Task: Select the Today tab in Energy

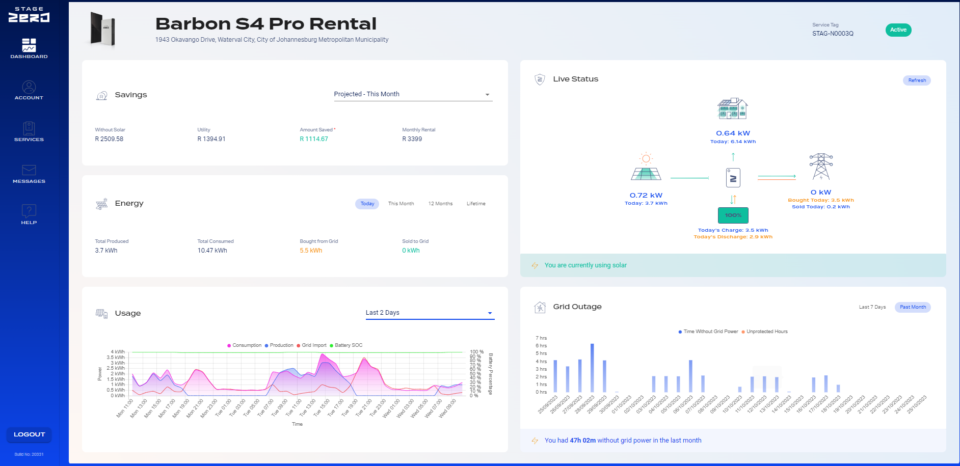Action: 367,204
